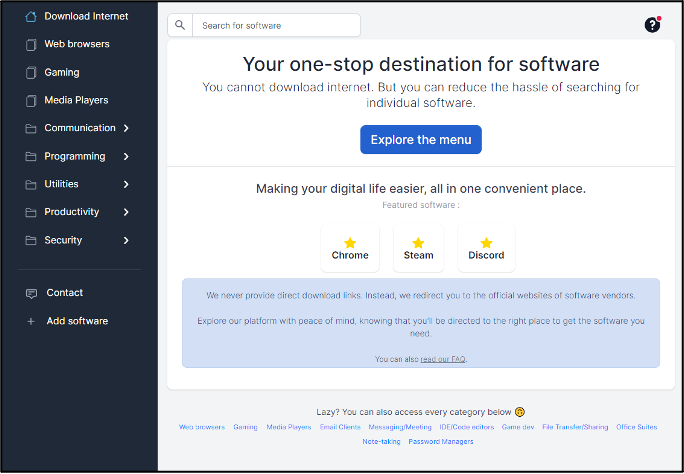Image resolution: width=684 pixels, height=474 pixels.
Task: Open the featured Discord card
Action: click(486, 249)
